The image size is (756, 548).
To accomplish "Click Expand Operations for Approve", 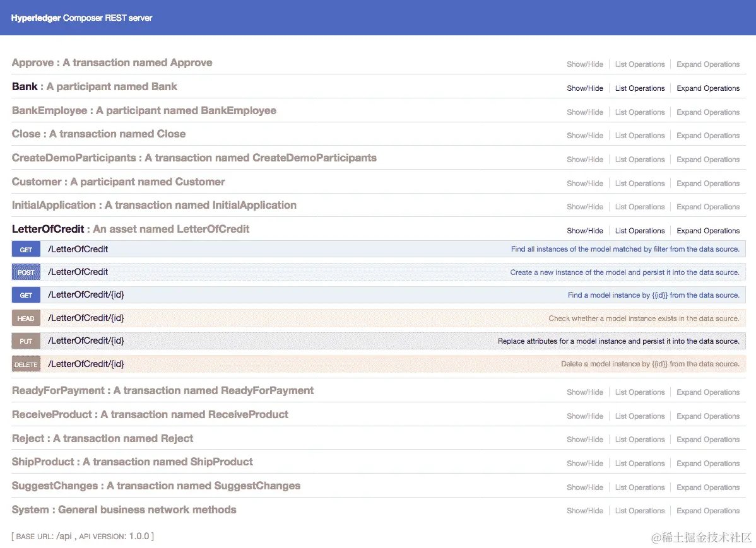I will [x=708, y=64].
